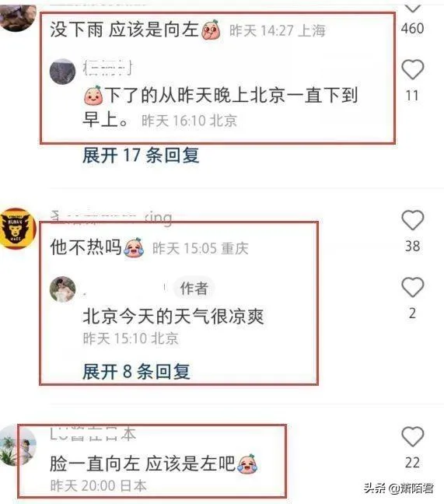
Task: Like the author's reply with 2 likes
Action: click(413, 287)
